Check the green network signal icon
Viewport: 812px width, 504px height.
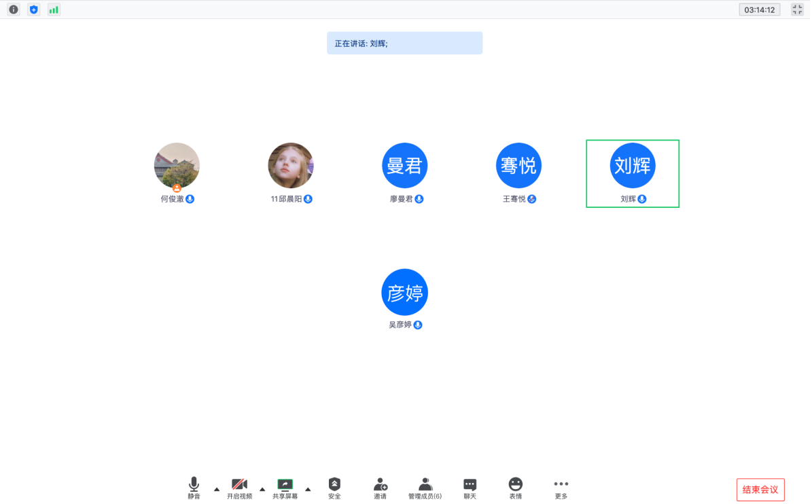[54, 10]
